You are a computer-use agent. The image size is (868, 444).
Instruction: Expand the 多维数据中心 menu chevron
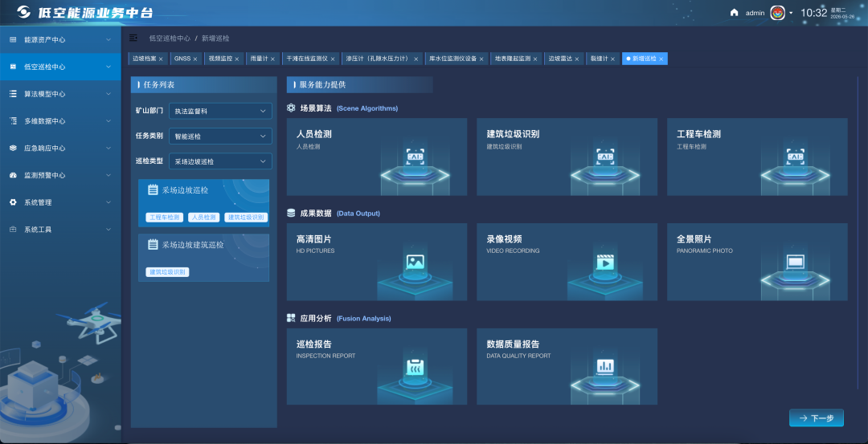108,121
